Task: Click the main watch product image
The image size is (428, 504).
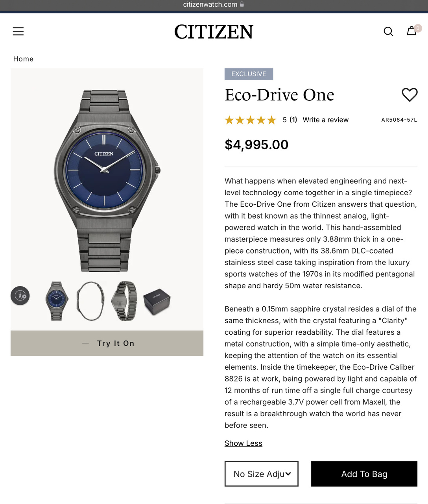Action: click(x=107, y=180)
